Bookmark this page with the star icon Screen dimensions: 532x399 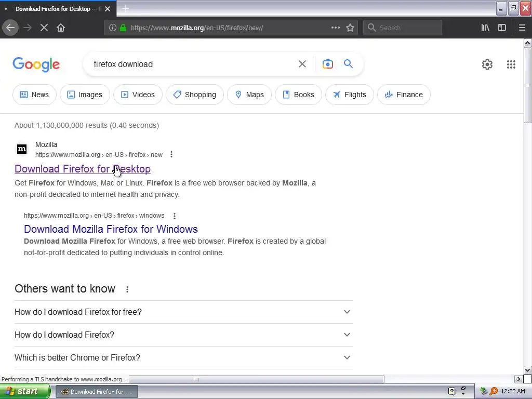[x=350, y=28]
